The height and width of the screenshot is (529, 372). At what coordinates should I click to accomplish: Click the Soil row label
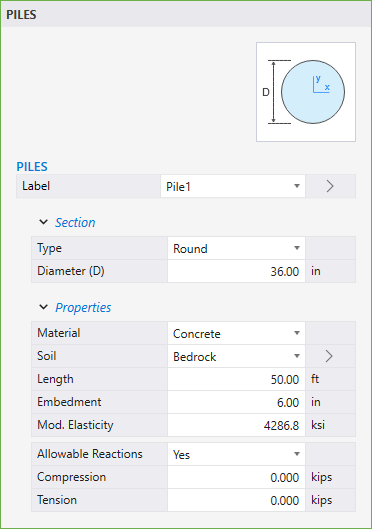[x=47, y=356]
